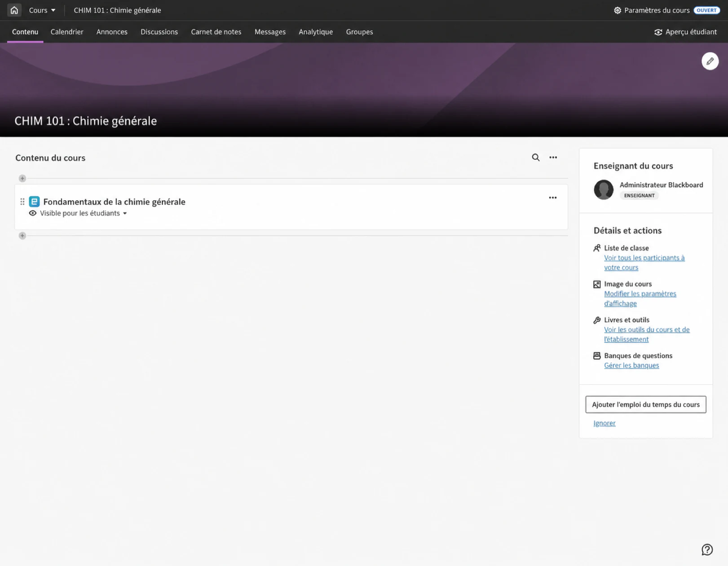
Task: Click the Ignorer link
Action: pos(604,423)
